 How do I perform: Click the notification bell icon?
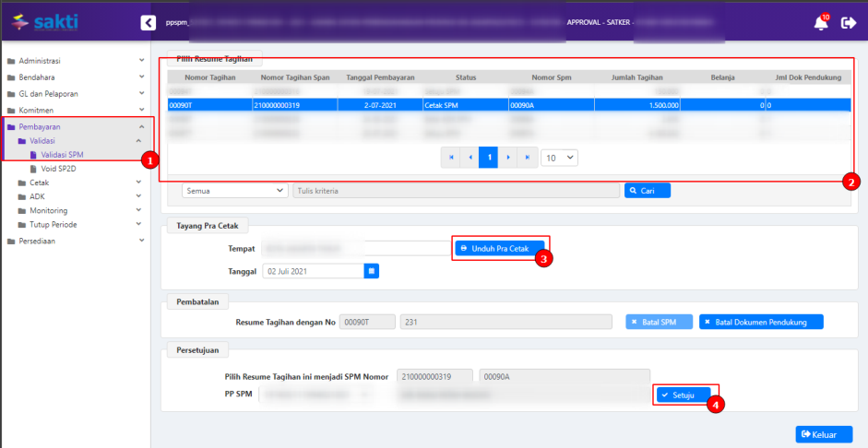click(x=820, y=23)
